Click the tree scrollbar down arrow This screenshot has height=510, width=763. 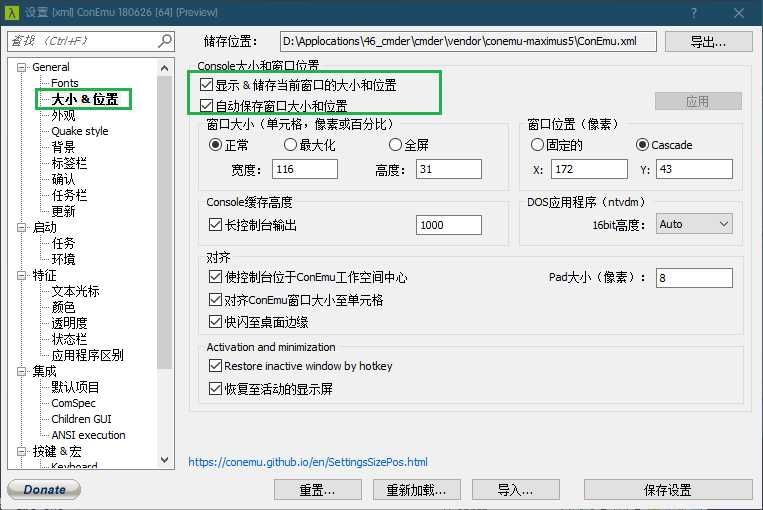(164, 460)
